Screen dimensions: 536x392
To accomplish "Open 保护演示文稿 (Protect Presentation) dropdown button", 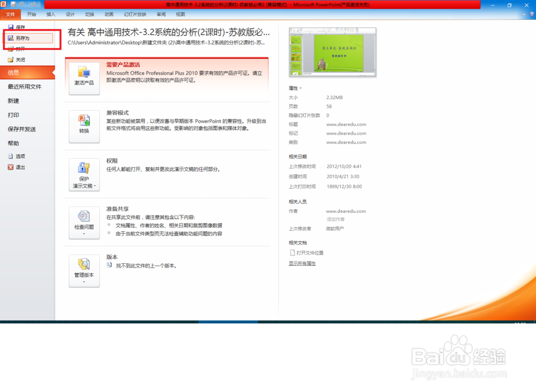I will (84, 175).
